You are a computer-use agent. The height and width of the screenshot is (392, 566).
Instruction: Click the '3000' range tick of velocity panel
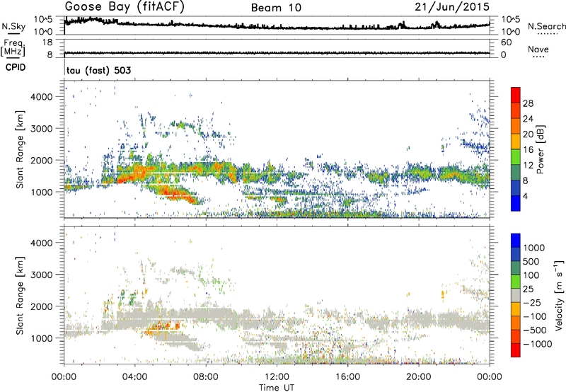(42, 275)
